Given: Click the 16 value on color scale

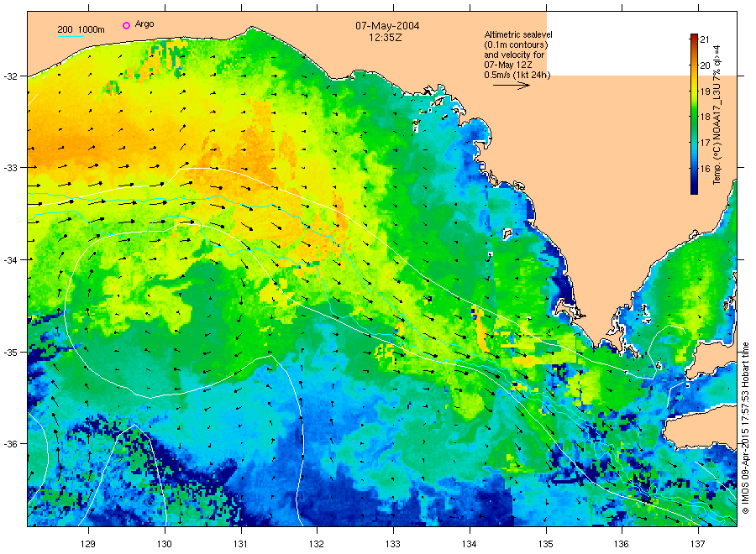Looking at the screenshot, I should pyautogui.click(x=705, y=169).
